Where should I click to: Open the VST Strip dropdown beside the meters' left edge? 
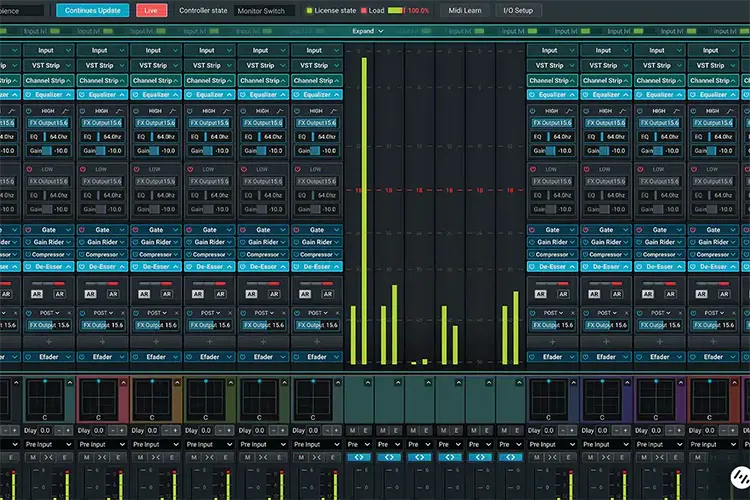pyautogui.click(x=317, y=65)
